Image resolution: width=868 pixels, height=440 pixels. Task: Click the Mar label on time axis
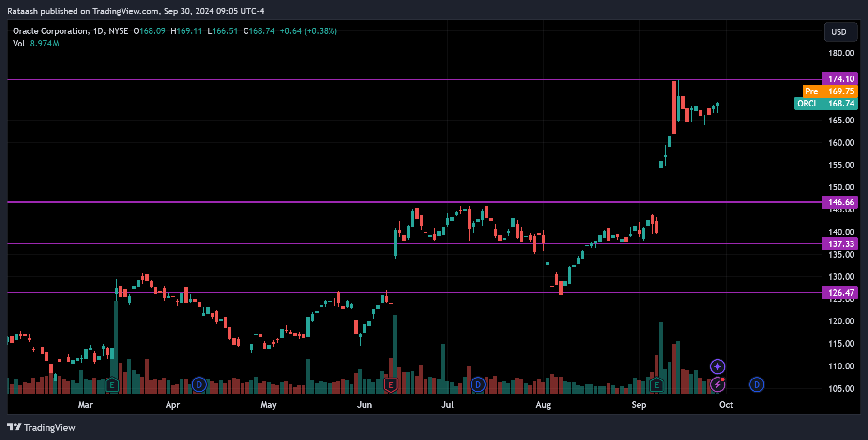(86, 405)
